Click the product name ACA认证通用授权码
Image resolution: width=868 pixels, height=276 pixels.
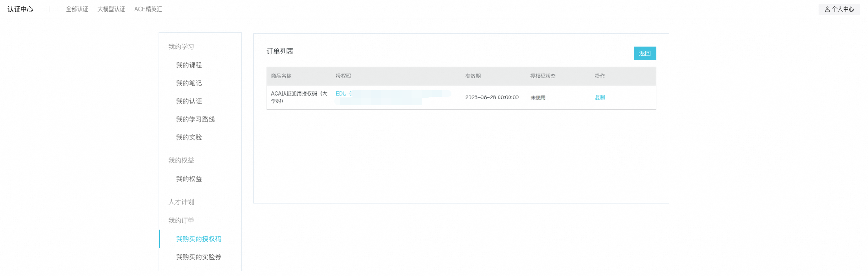pos(299,97)
